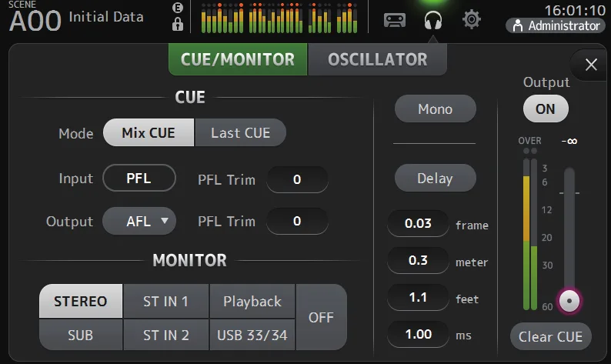Turn monitor source OFF
Screen dimensions: 611x364
[x=321, y=317]
